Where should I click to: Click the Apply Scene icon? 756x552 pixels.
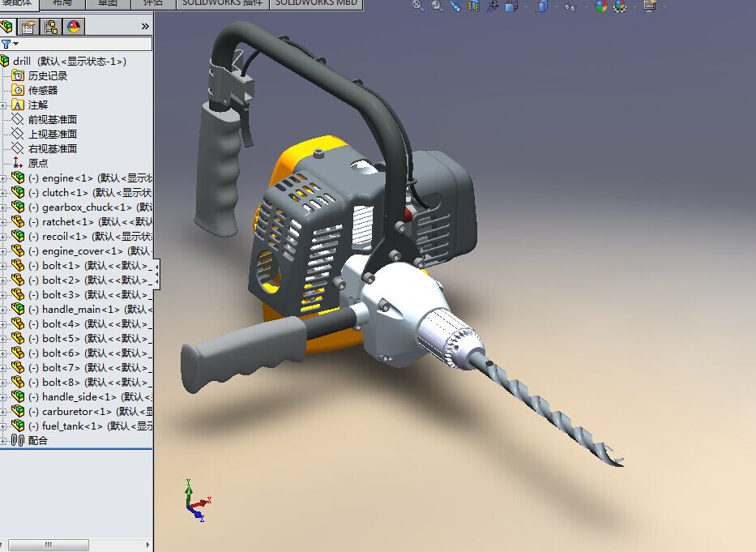(621, 6)
